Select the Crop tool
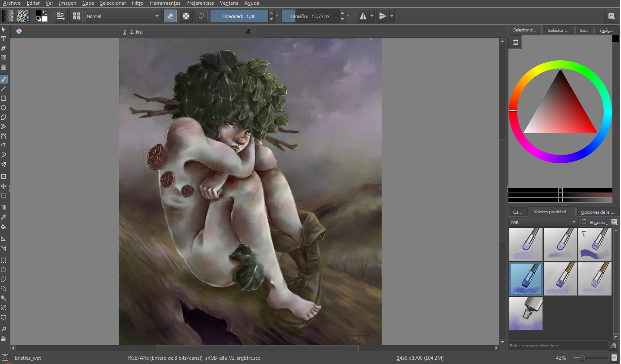 [3, 196]
